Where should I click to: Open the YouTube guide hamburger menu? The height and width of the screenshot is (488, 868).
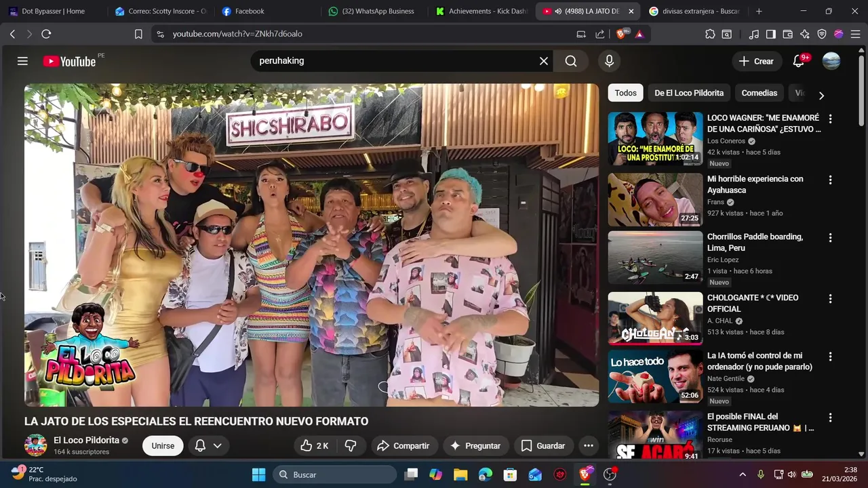[22, 61]
